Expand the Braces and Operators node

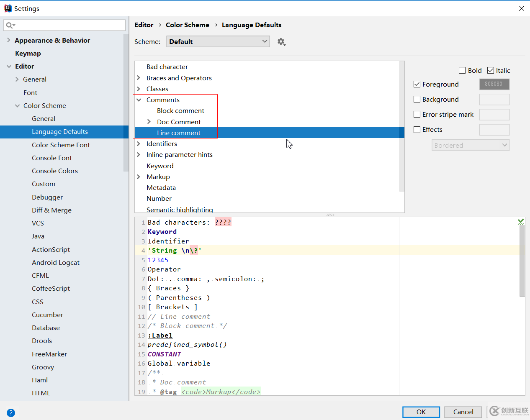139,78
